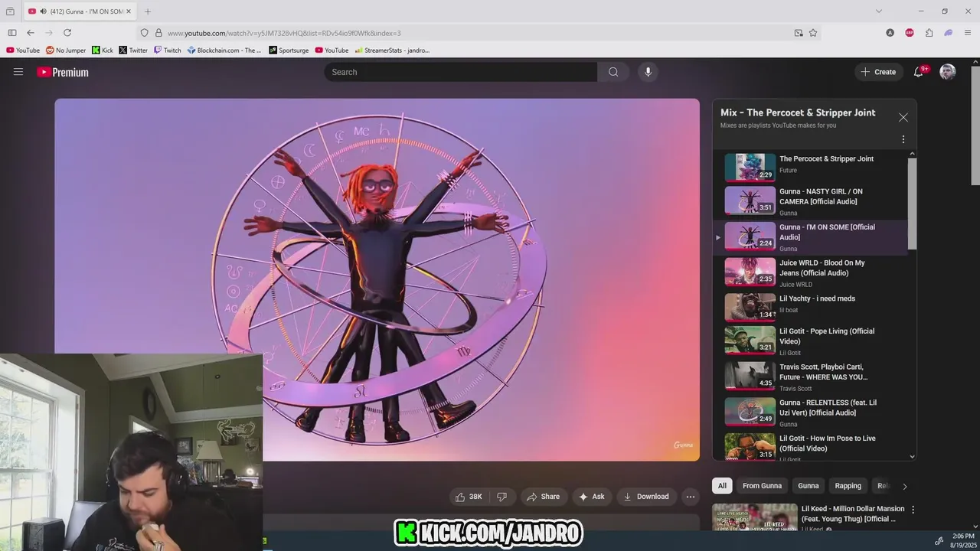Close the Mix playlist panel
980x551 pixels.
(903, 118)
